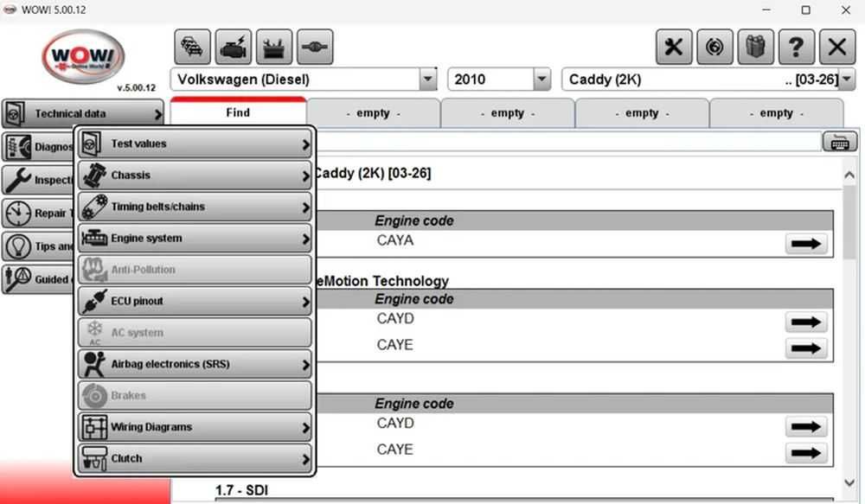
Task: Click the axle/transmission toolbar icon
Action: tap(315, 47)
